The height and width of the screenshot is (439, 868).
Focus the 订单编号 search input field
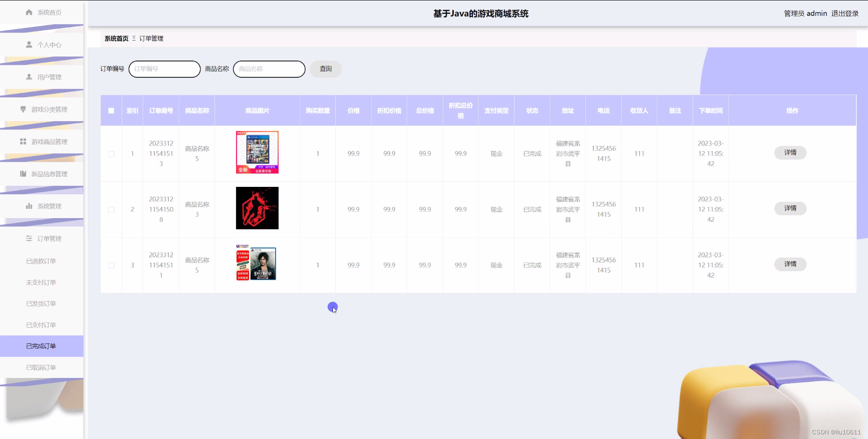tap(164, 69)
